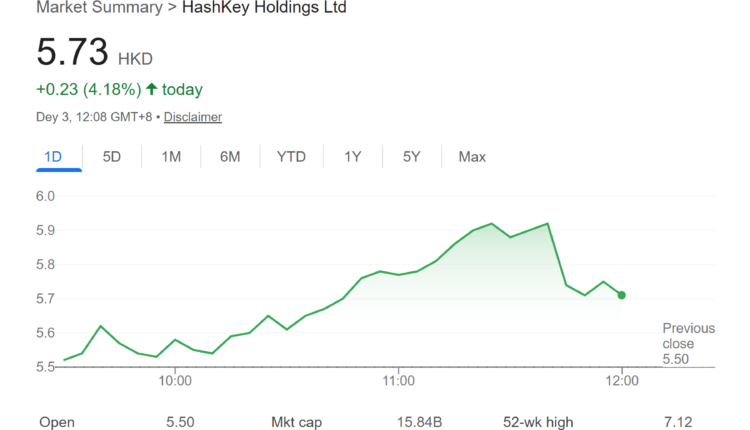This screenshot has width=750, height=430.
Task: Click the green endpoint dot on the chart
Action: (622, 295)
